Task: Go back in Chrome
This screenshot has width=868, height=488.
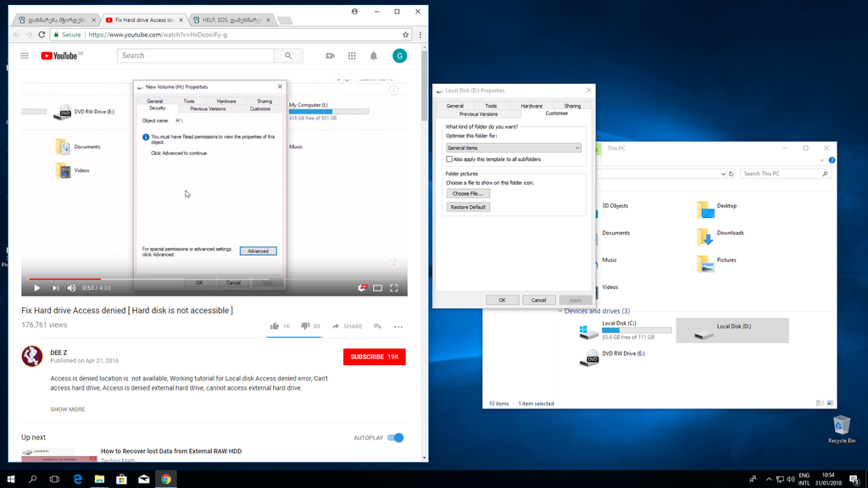Action: tap(17, 34)
